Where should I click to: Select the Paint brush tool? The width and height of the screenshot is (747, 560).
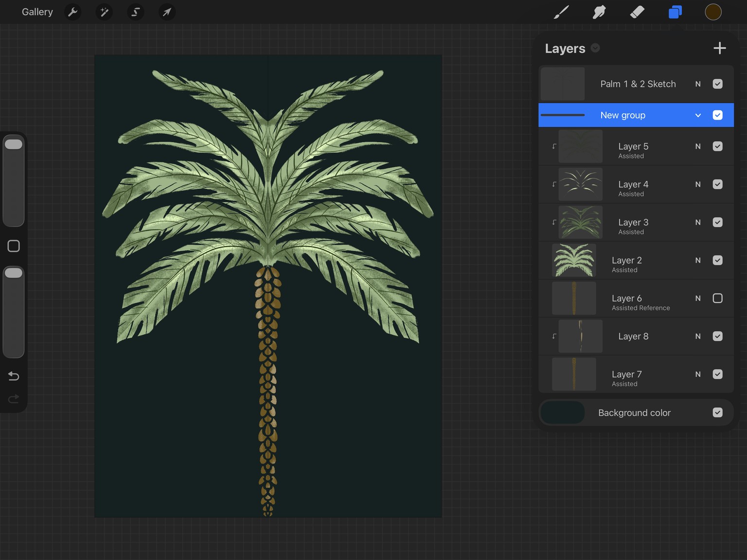[x=561, y=12]
